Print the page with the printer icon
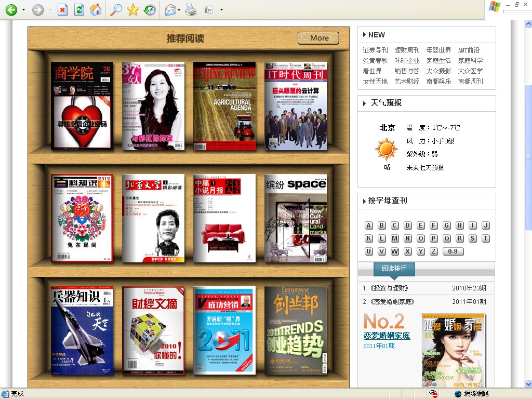Image resolution: width=532 pixels, height=399 pixels. 191,10
